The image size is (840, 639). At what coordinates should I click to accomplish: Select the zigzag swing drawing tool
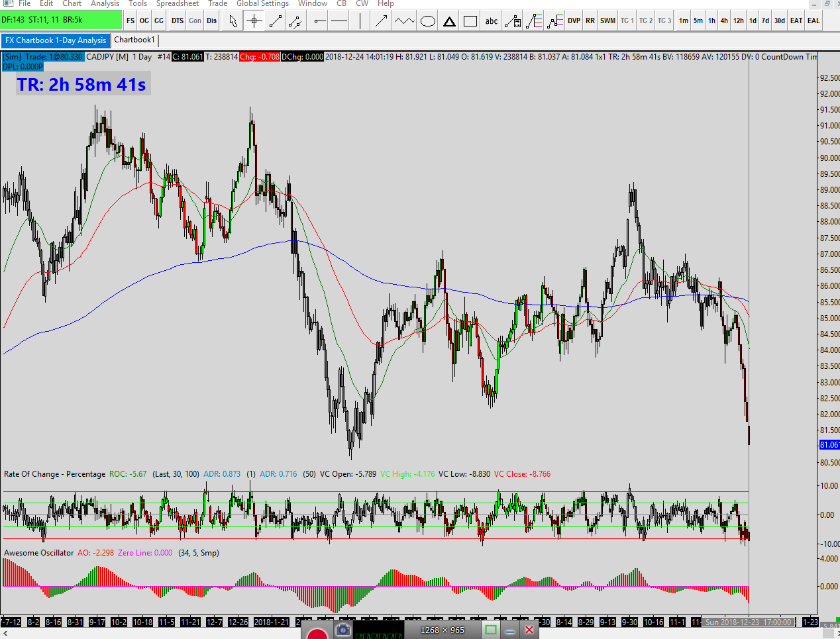tap(403, 21)
